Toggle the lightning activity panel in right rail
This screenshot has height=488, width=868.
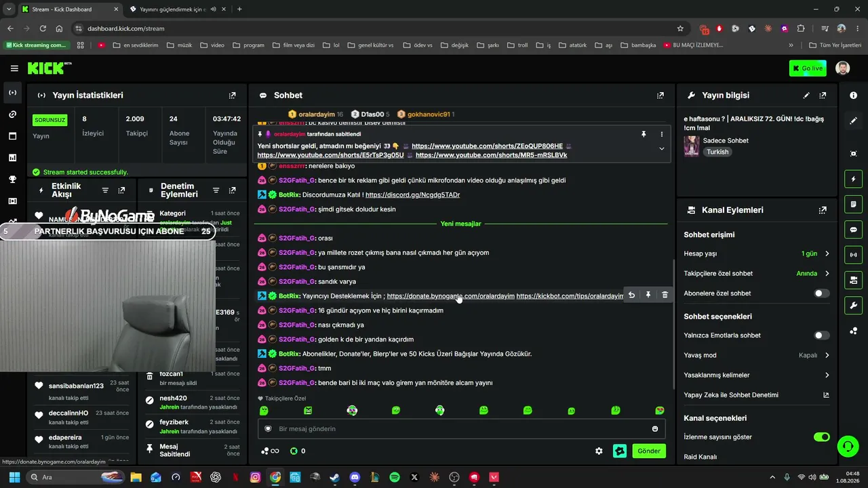point(853,179)
